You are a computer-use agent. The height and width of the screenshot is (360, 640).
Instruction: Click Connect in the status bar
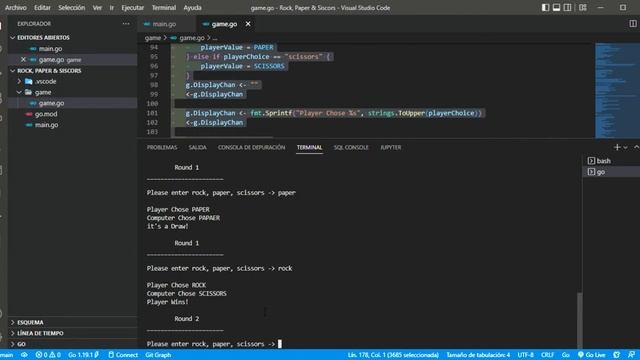(x=123, y=355)
